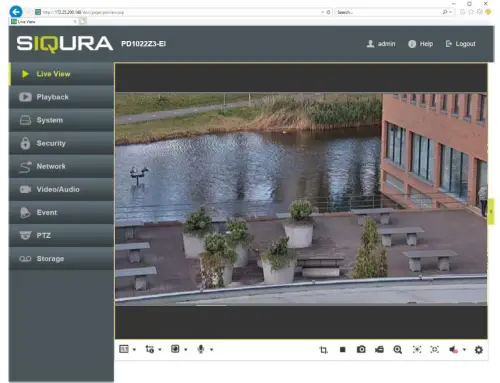The width and height of the screenshot is (500, 383).
Task: Close the Live View browser tab
Action: tap(75, 22)
